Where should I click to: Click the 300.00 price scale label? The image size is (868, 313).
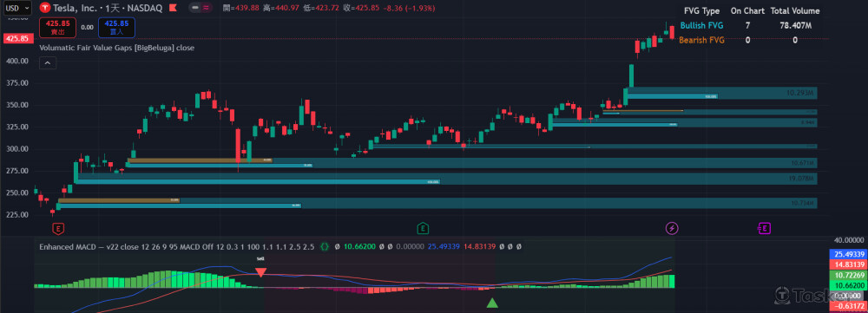pos(16,149)
